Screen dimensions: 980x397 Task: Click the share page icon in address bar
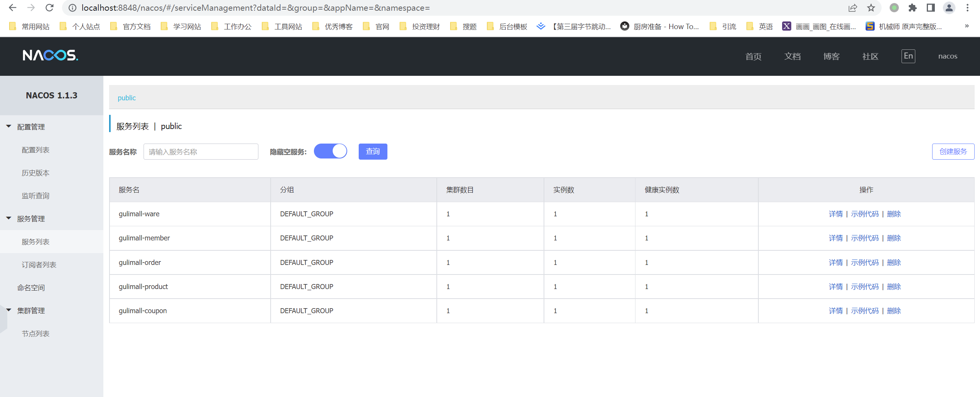(853, 8)
